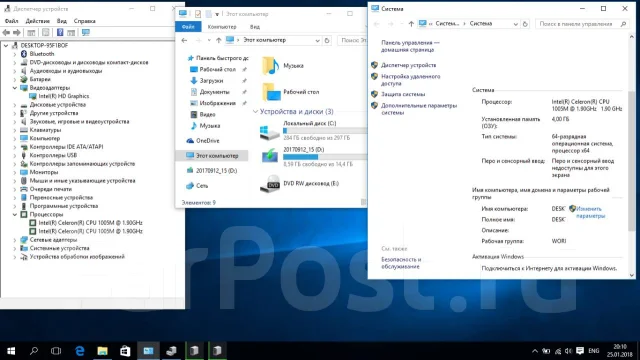The height and width of the screenshot is (360, 640).
Task: Expand the Клавиатуры category
Action: point(15,130)
